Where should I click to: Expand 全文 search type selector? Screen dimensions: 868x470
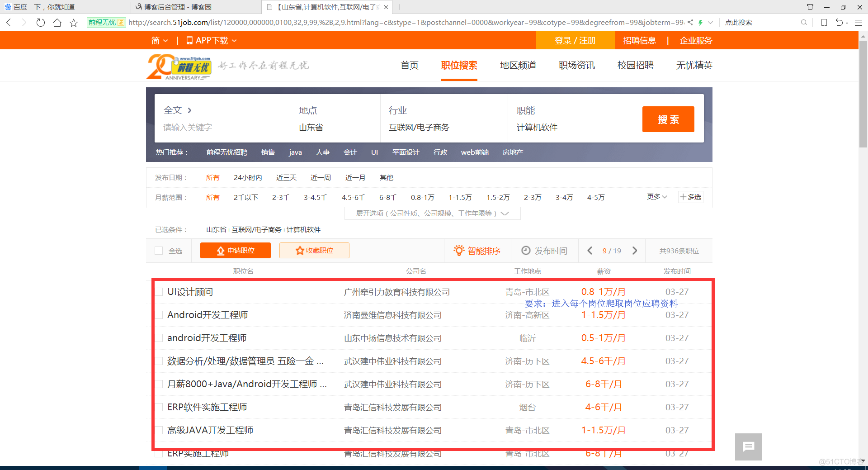[x=178, y=110]
